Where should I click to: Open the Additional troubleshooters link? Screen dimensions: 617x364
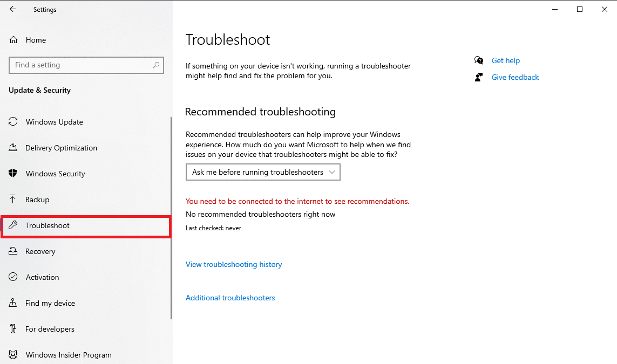[x=230, y=298]
